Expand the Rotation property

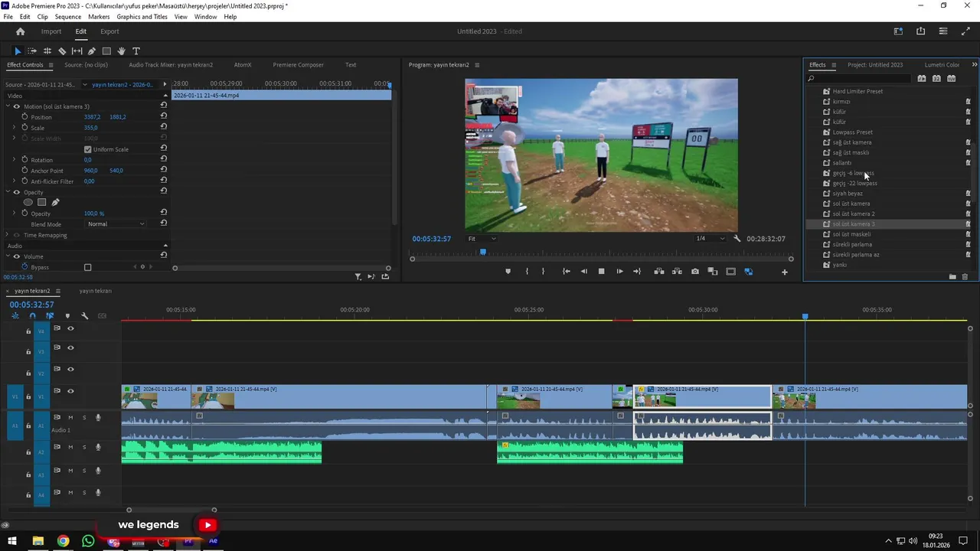tap(14, 159)
